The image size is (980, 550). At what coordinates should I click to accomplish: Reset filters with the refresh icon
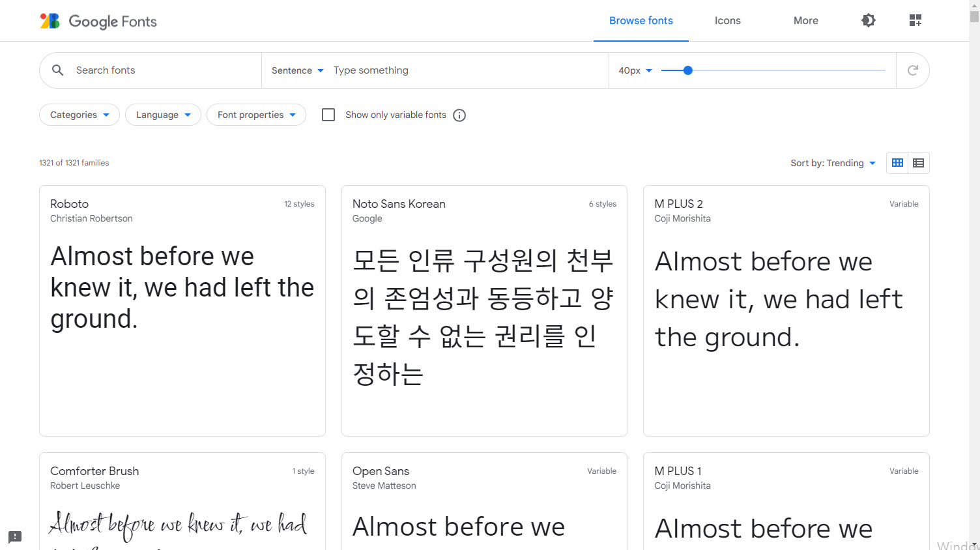coord(913,70)
